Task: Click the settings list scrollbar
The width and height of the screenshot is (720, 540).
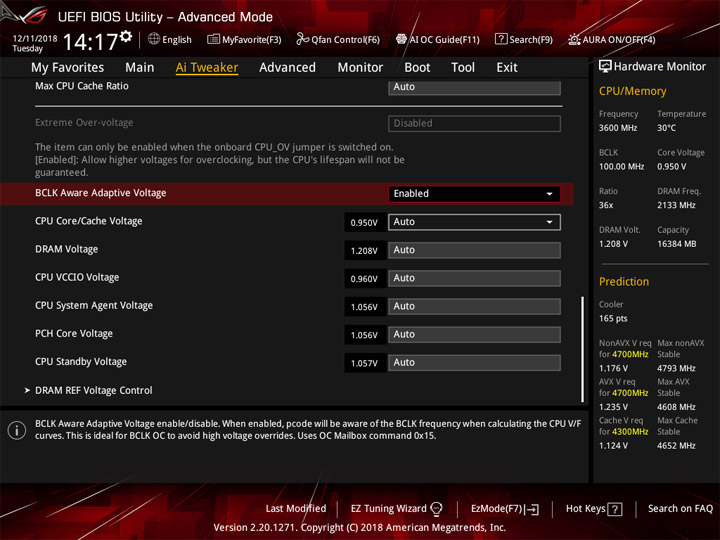Action: point(582,349)
